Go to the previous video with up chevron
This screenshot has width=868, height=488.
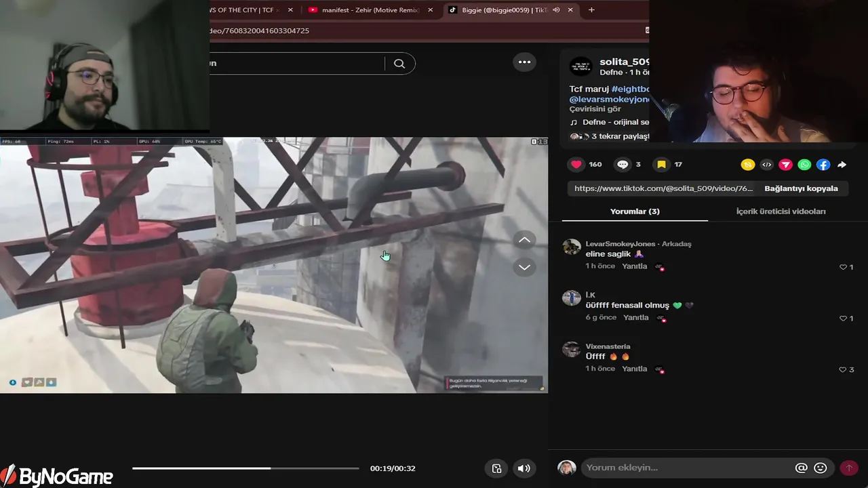point(524,240)
